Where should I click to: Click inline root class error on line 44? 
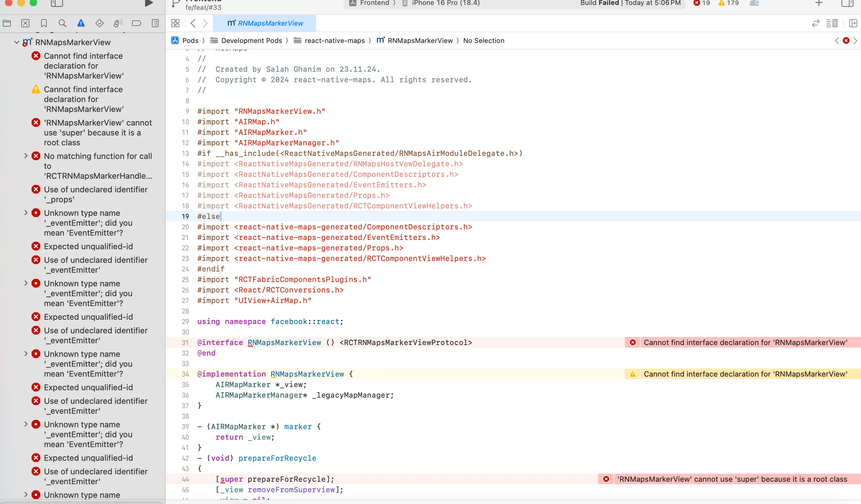coord(730,479)
